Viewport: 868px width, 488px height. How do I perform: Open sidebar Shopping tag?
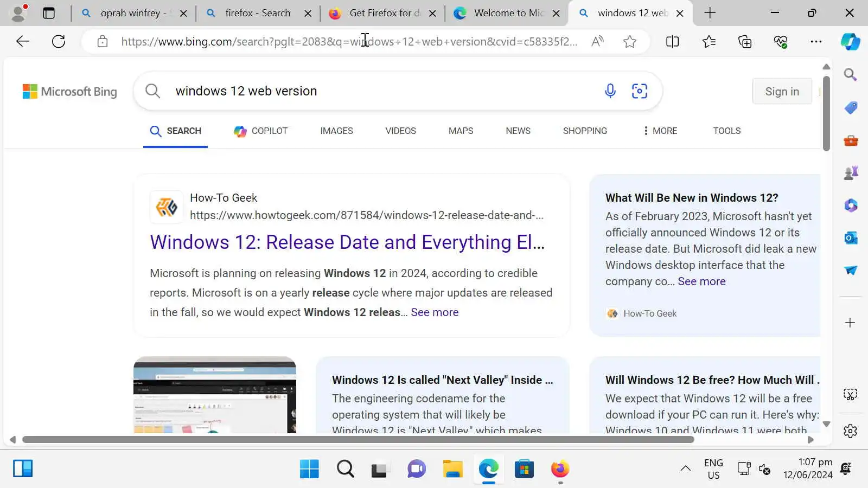tap(850, 107)
